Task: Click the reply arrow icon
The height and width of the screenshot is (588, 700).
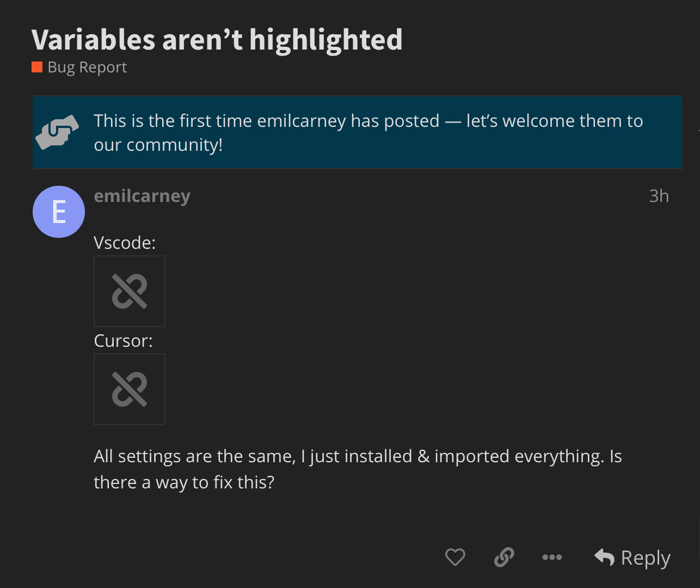Action: [603, 557]
